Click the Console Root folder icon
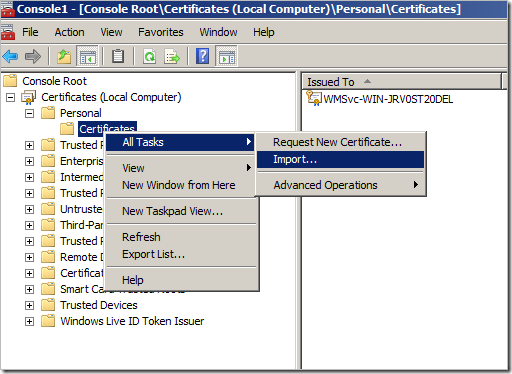Viewport: 512px width, 374px height. tap(10, 81)
